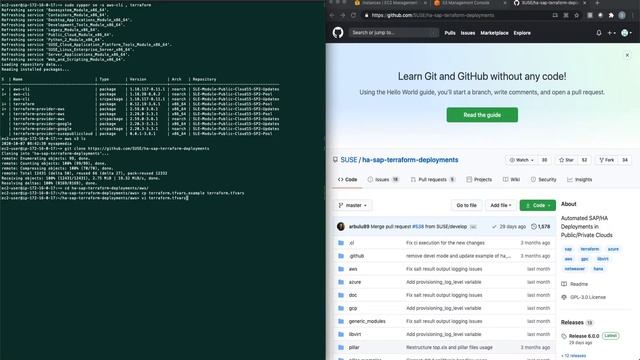Click the Go to file button

467,205
